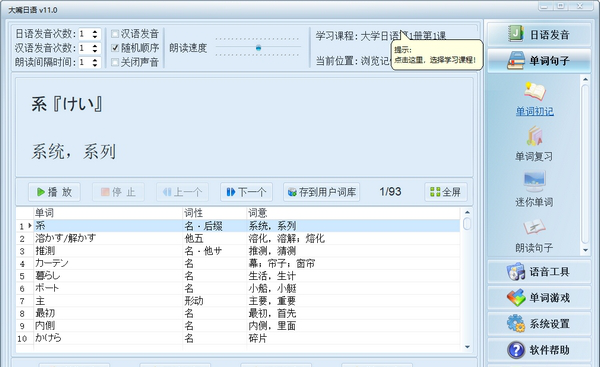Click the music disc icon of 语音工具
The height and width of the screenshot is (381, 600).
coord(516,272)
